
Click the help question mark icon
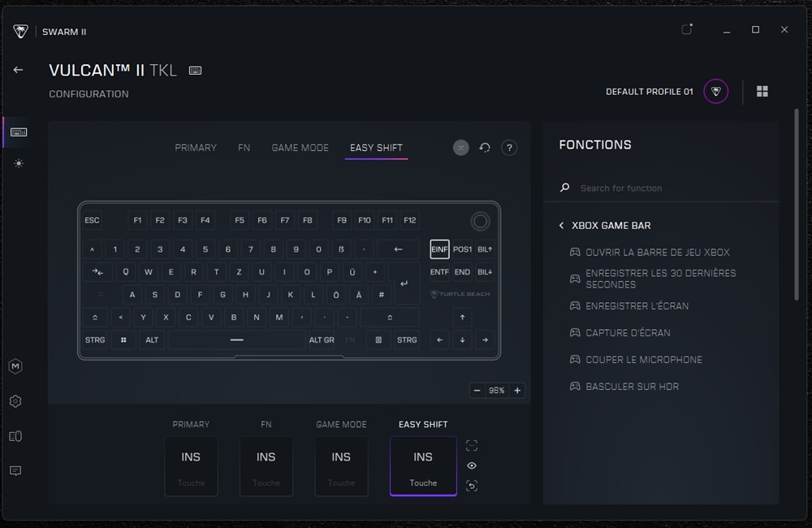[509, 147]
